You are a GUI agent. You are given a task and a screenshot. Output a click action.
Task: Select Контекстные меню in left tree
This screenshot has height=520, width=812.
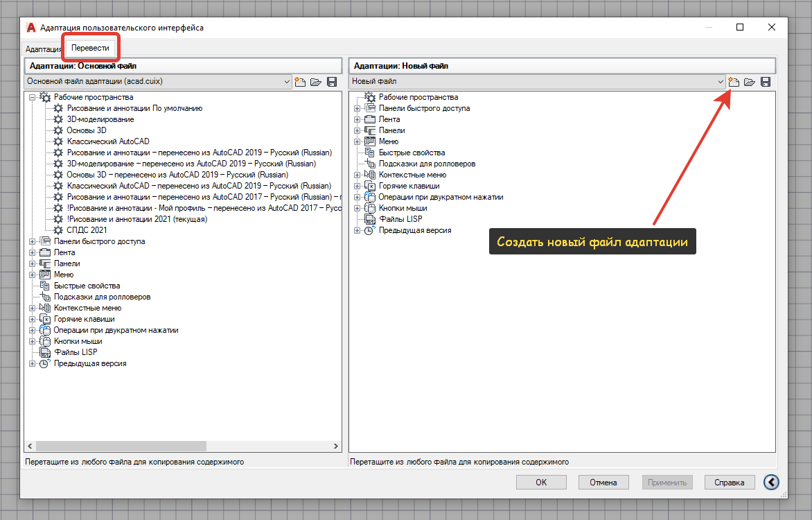(x=87, y=308)
